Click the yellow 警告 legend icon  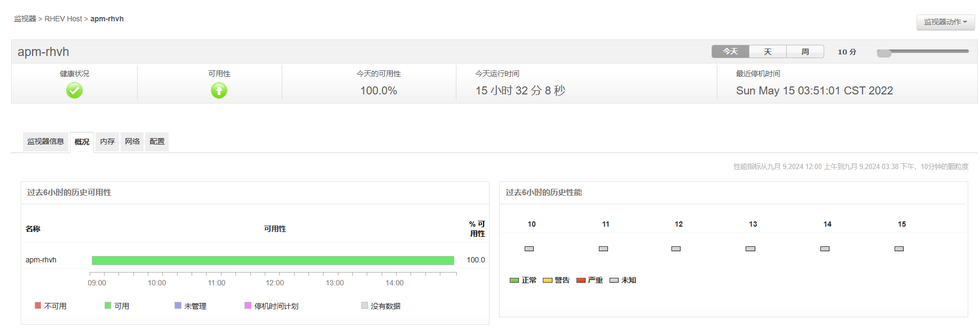[547, 280]
